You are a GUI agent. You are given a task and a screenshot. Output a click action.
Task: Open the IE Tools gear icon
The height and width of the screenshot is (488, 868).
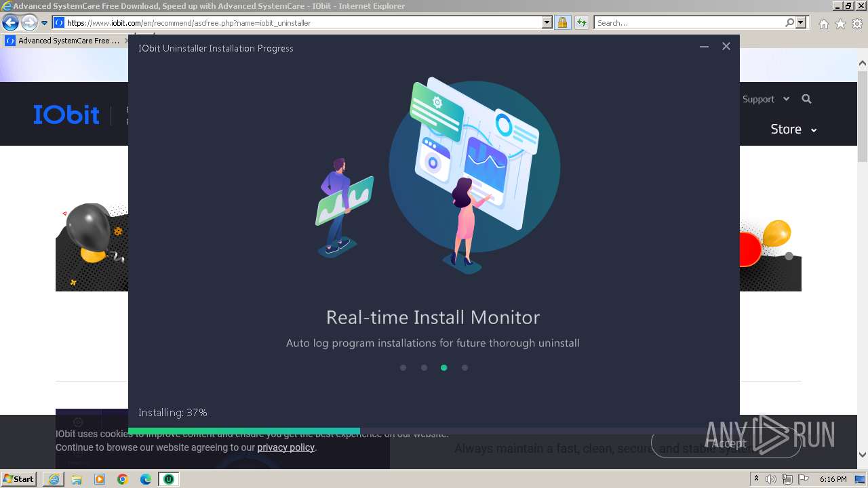pyautogui.click(x=857, y=24)
